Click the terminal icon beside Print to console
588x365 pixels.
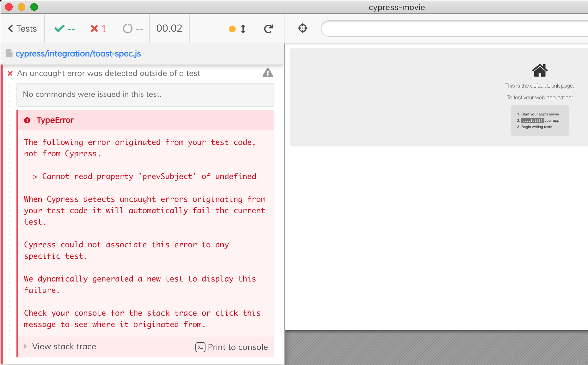[x=200, y=347]
